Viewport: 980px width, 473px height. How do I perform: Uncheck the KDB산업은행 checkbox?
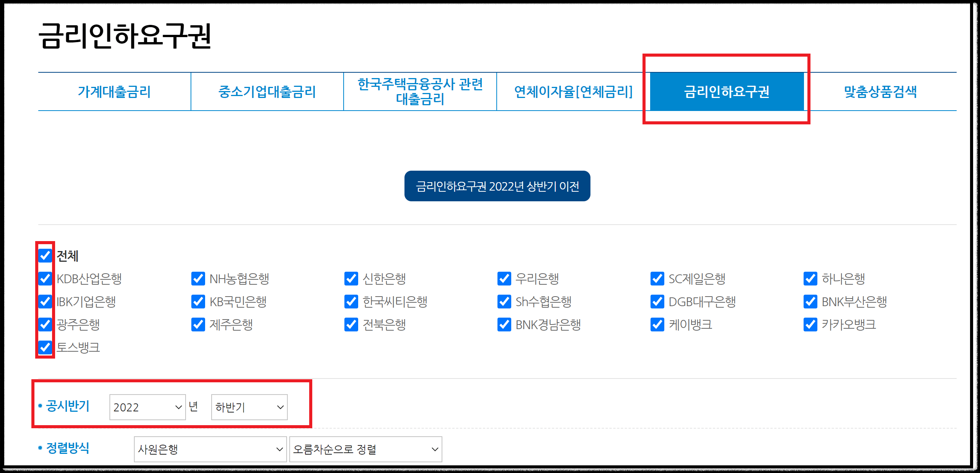45,279
